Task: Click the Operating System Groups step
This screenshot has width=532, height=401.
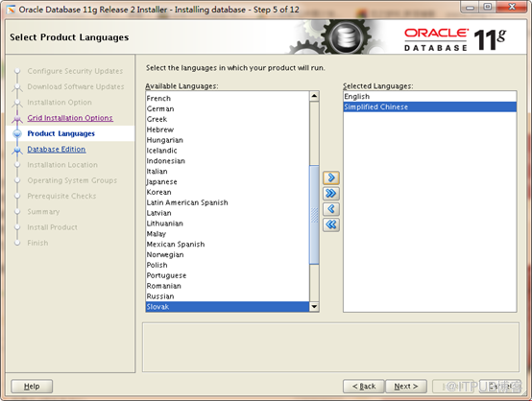Action: pyautogui.click(x=72, y=180)
